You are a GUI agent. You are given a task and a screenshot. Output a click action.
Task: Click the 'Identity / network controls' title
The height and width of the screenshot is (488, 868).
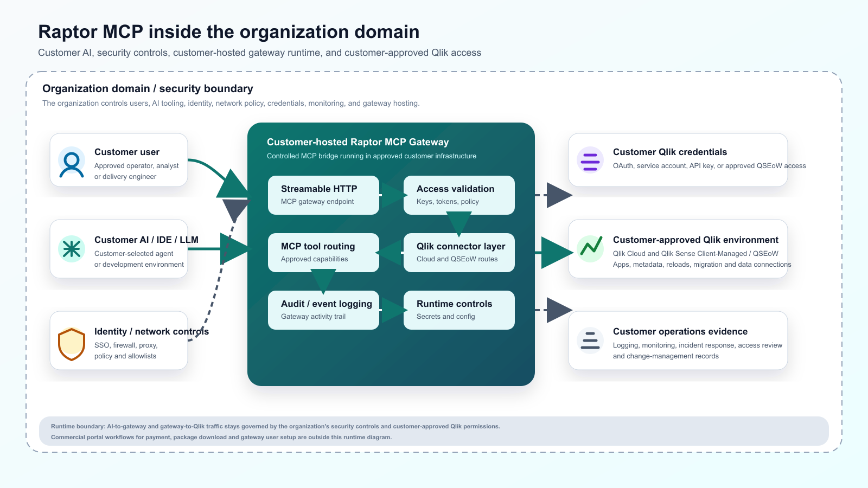151,331
